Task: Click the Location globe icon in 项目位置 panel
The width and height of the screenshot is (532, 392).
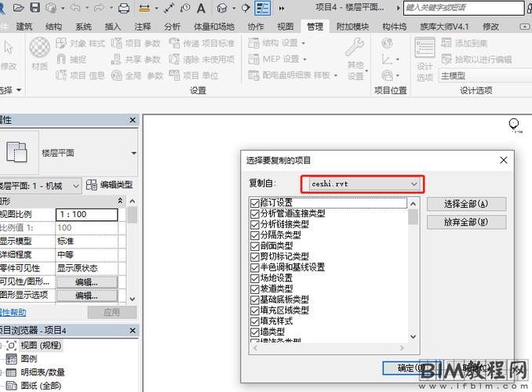Action: pos(387,43)
